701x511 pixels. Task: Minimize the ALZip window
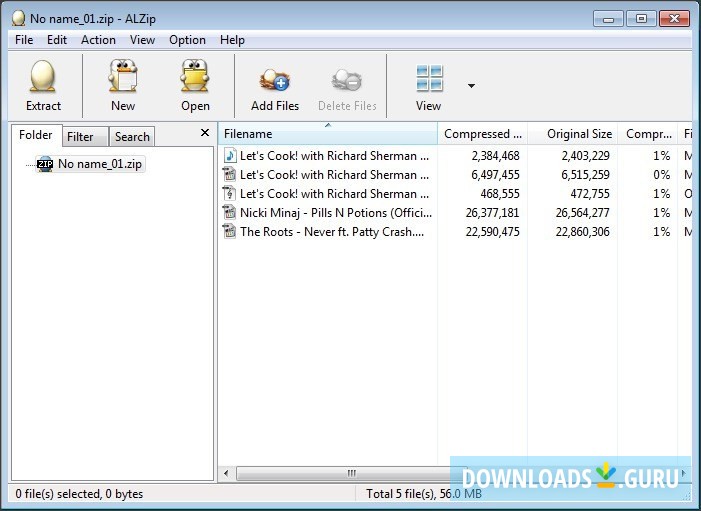click(x=608, y=19)
